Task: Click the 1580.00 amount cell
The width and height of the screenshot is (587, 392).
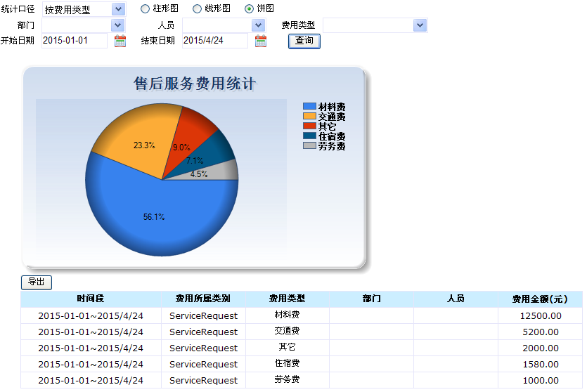Action: tap(540, 364)
